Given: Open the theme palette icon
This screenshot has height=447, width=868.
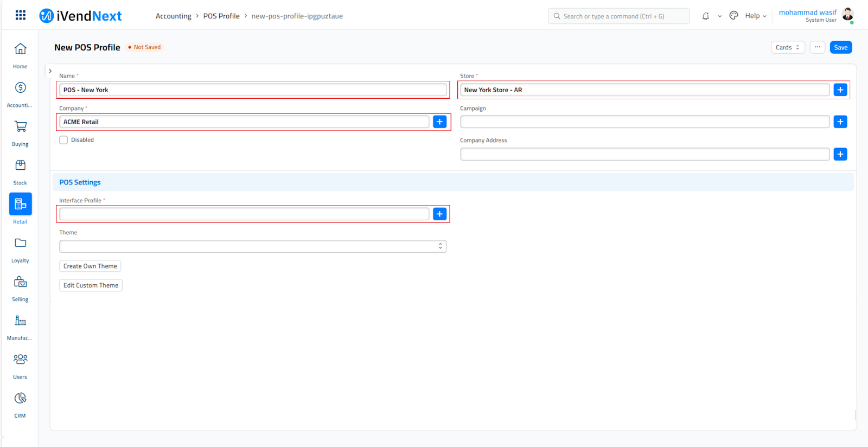Looking at the screenshot, I should tap(733, 16).
